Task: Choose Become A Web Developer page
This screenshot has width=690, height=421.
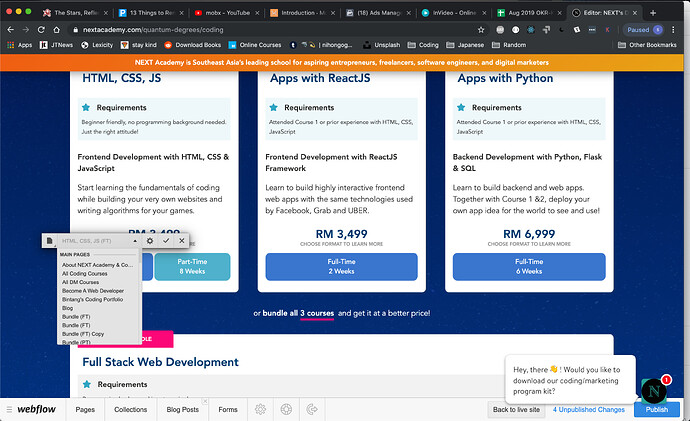Action: [93, 291]
